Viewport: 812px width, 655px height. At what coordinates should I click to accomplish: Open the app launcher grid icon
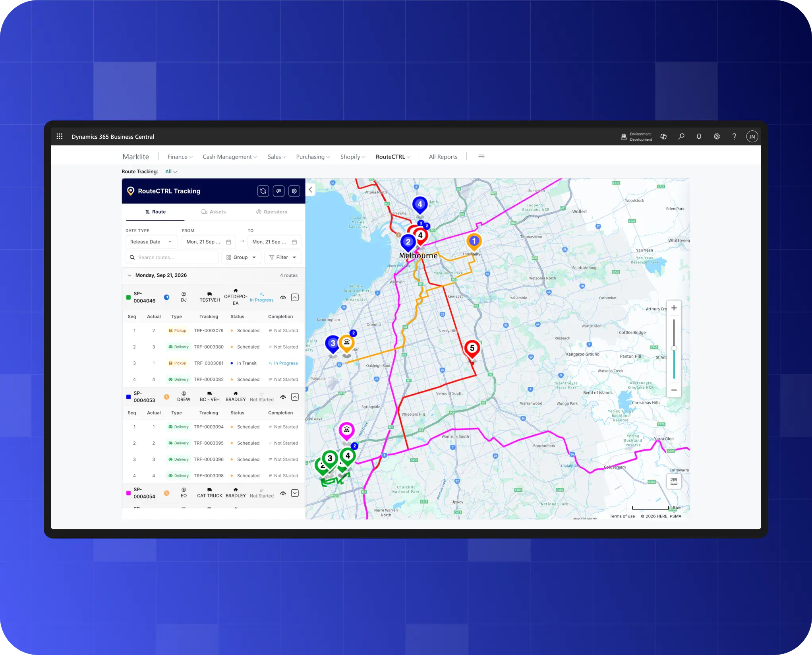[60, 136]
